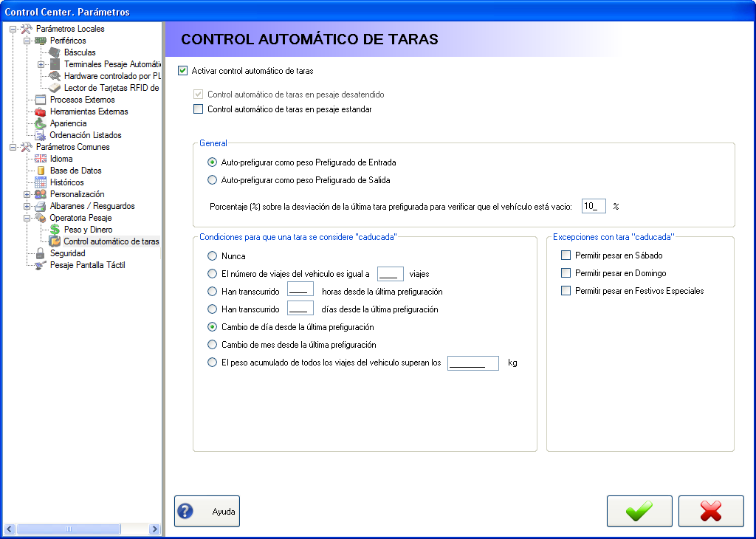Collapse the Operatoria Pesaje tree node

[x=27, y=218]
